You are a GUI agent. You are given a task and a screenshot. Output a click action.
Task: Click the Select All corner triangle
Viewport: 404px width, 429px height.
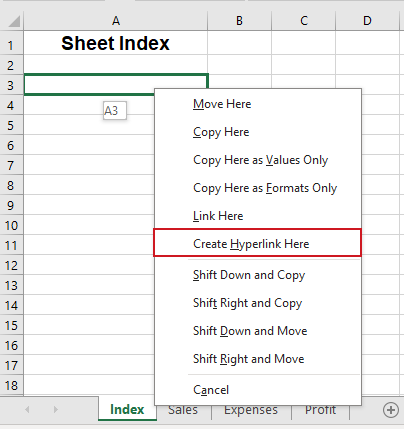tap(14, 21)
